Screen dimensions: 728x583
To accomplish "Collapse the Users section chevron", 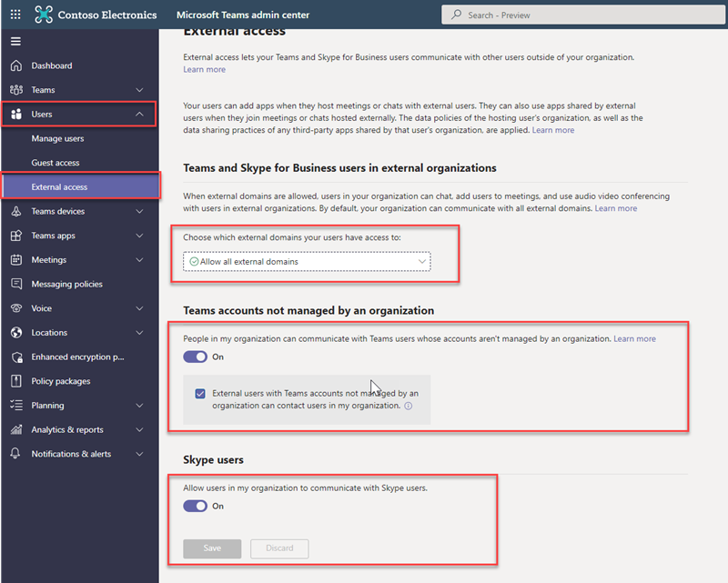I will 139,115.
